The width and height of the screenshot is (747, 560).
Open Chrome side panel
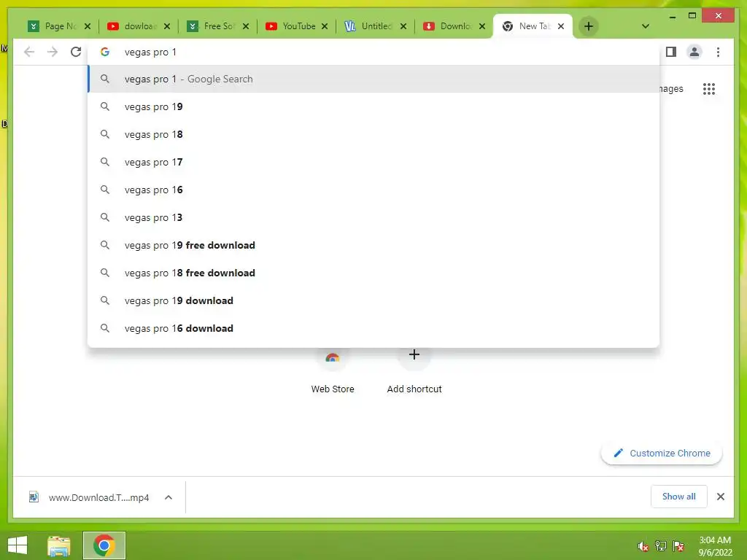[671, 52]
